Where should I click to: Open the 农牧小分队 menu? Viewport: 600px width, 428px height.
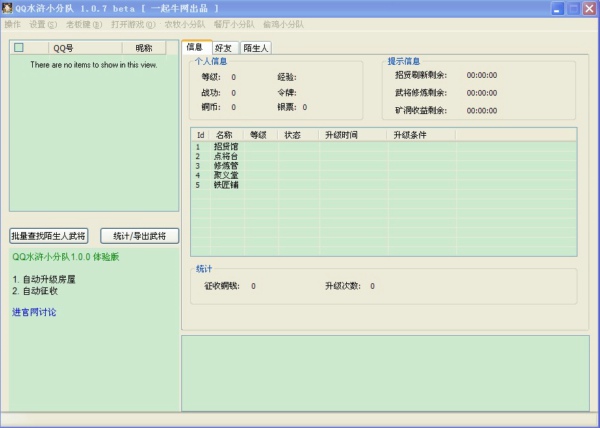pos(184,24)
